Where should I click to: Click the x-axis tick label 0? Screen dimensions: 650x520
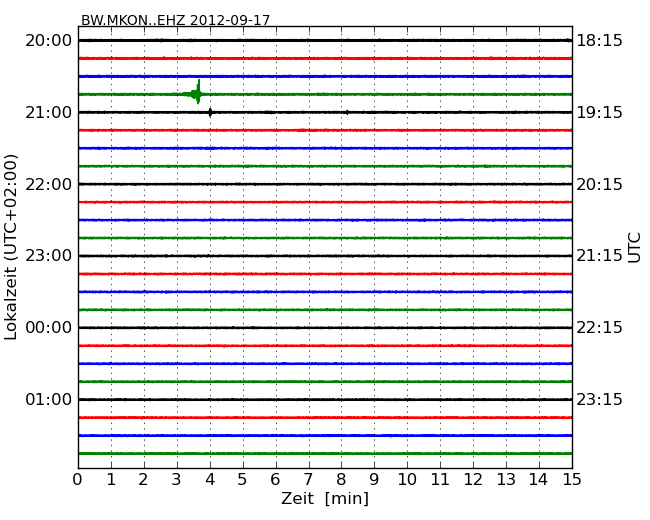tap(78, 479)
